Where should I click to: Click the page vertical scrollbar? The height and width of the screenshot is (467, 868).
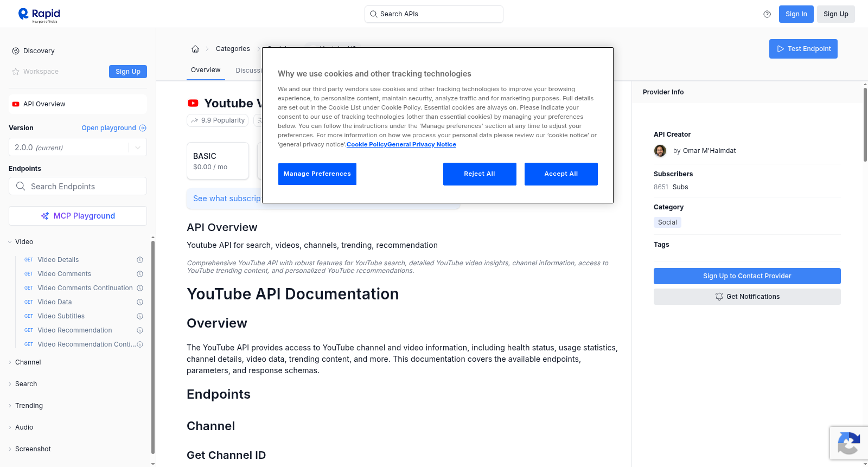coord(865,125)
